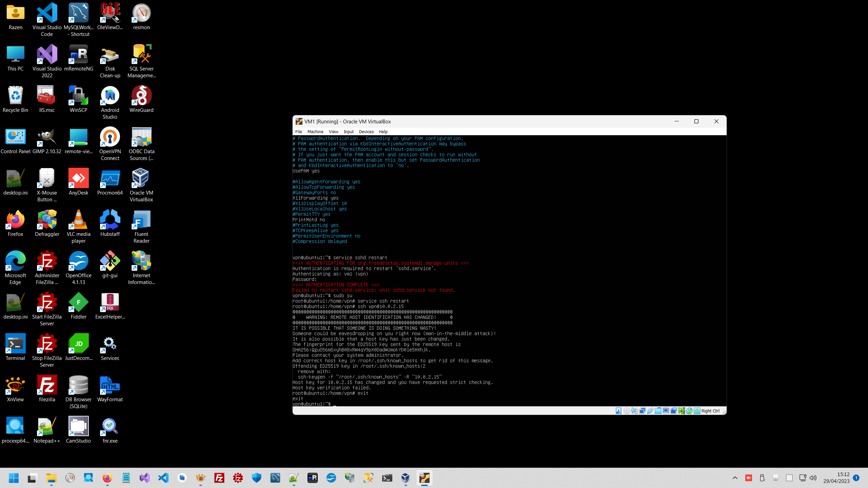Image resolution: width=868 pixels, height=488 pixels.
Task: Click the USB devices status icon
Action: click(x=650, y=411)
